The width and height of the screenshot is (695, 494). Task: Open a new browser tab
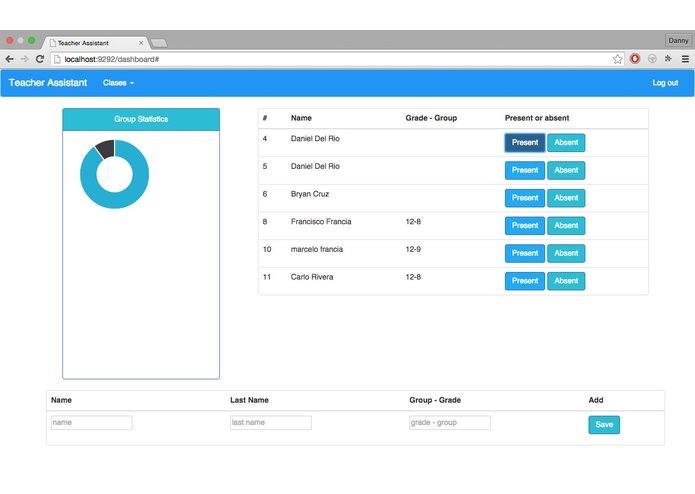click(x=159, y=43)
